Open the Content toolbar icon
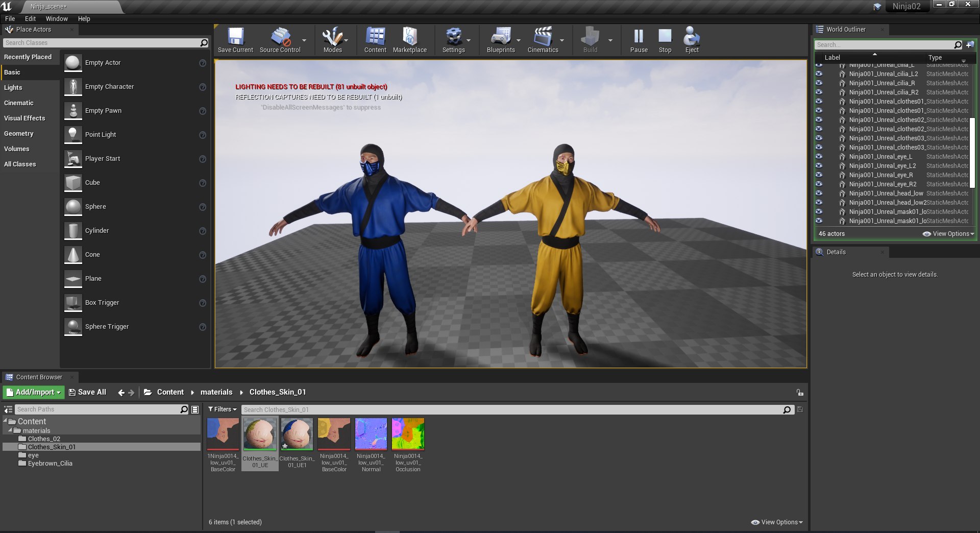 pos(375,37)
